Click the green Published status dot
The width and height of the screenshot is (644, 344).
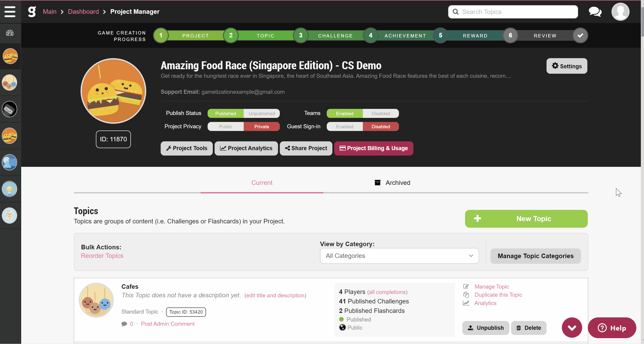click(x=341, y=319)
